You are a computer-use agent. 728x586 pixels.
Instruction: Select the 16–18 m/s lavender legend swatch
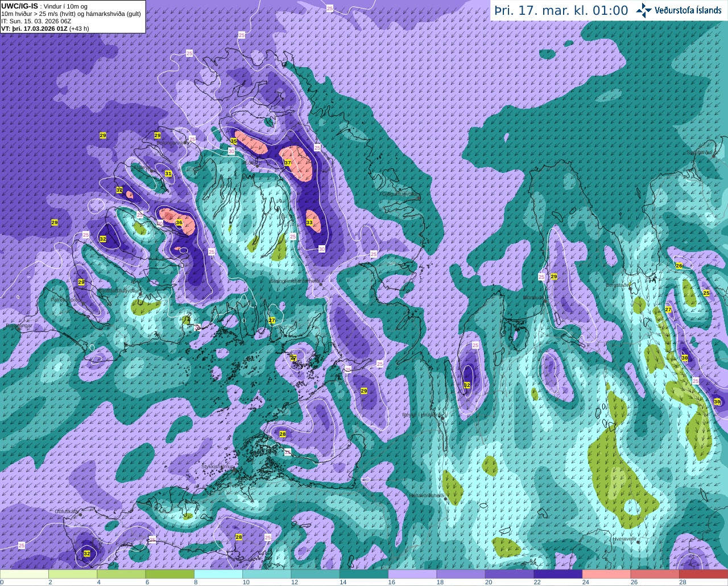pos(412,574)
